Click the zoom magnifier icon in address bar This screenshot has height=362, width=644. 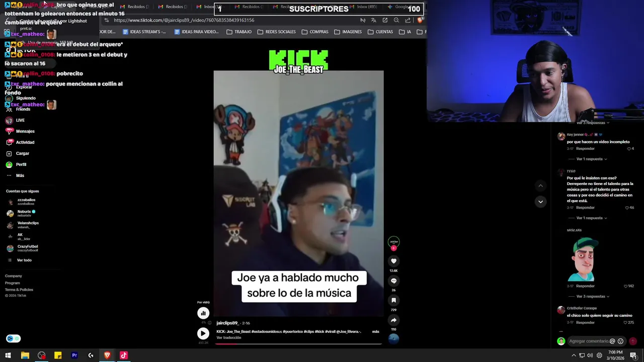[x=396, y=20]
